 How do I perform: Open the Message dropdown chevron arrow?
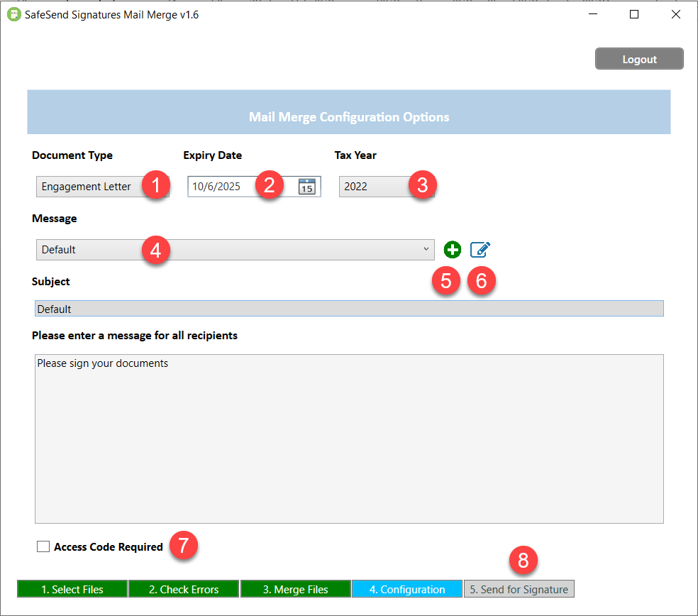(x=426, y=249)
